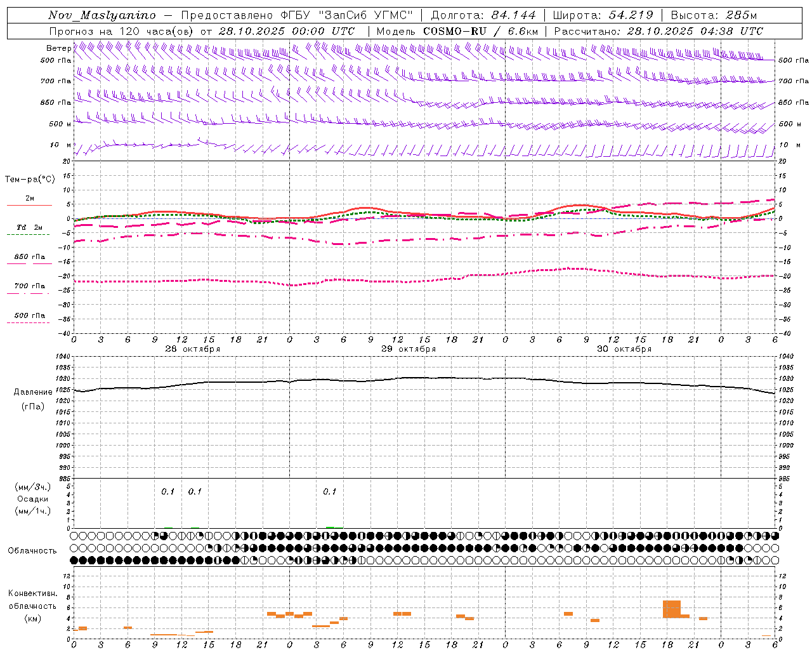
Task: Click the dash-dot line sample under 700 гПа legend
Action: pos(28,293)
